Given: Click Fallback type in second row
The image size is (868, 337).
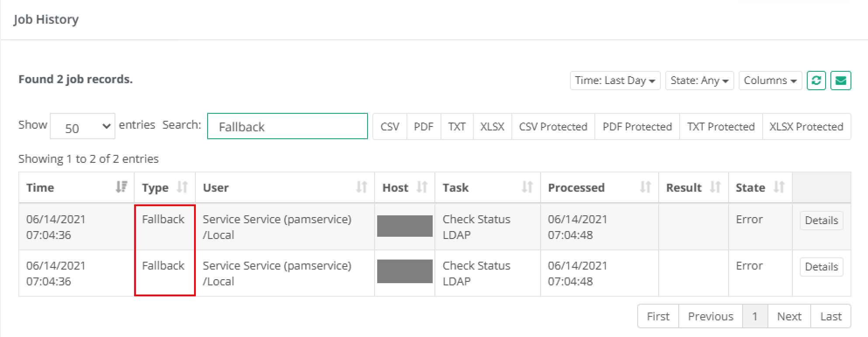Looking at the screenshot, I should pyautogui.click(x=163, y=266).
